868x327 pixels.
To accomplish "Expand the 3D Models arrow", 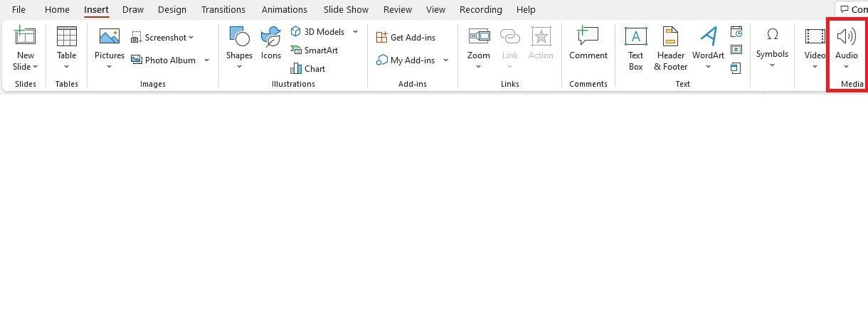I will click(355, 32).
